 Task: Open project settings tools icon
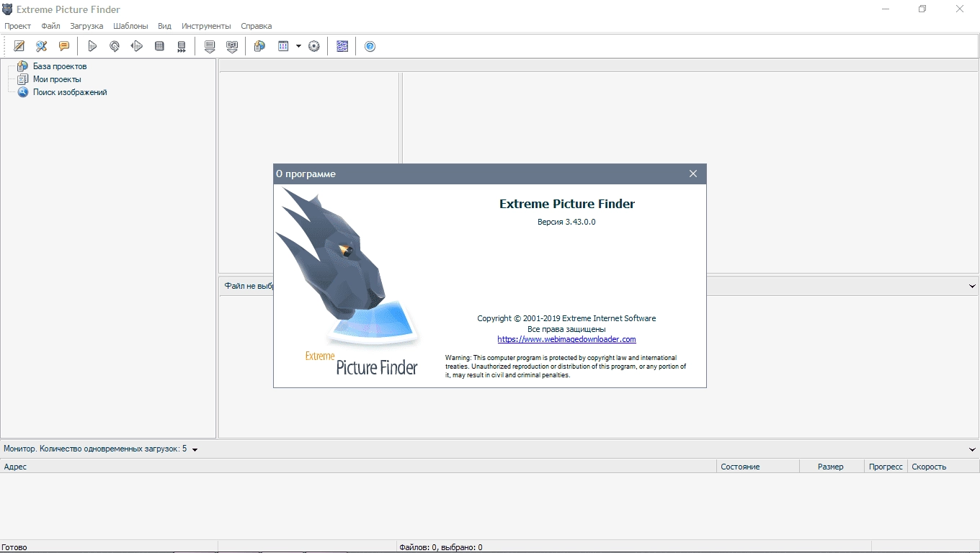pyautogui.click(x=42, y=46)
